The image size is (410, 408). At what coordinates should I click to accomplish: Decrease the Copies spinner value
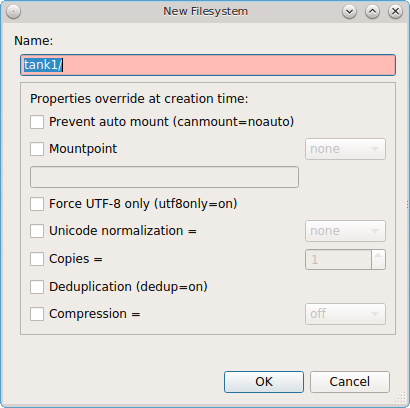[378, 264]
